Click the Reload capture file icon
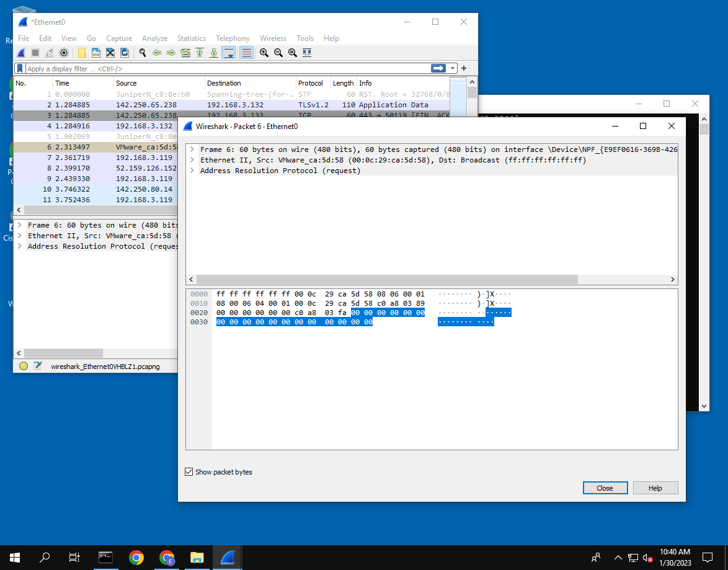The image size is (728, 570). (125, 53)
